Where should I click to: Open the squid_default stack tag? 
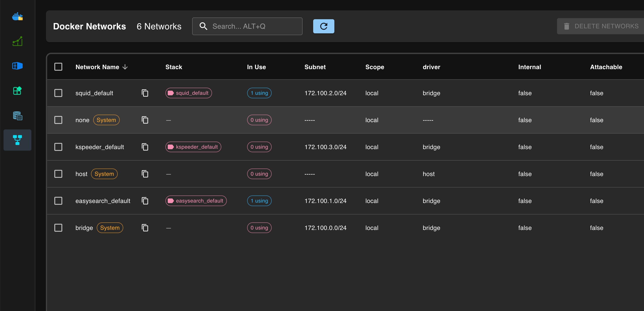tap(189, 93)
